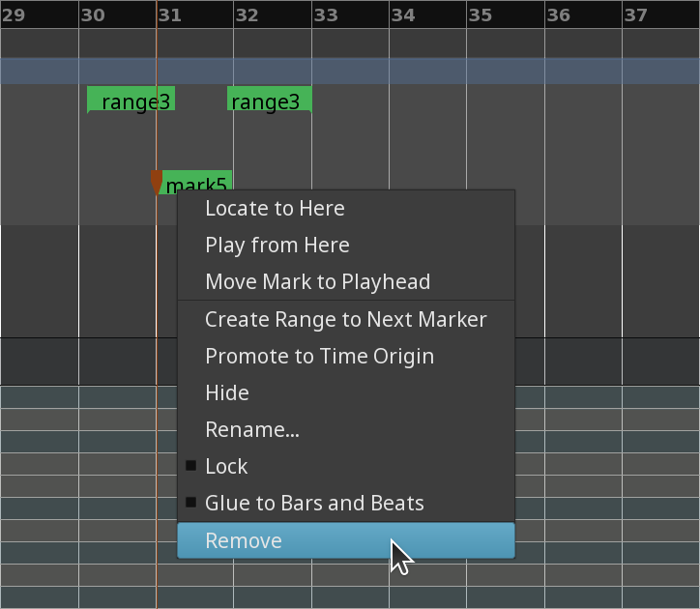
Task: Click bar 33 on the timeline ruler
Action: 326,15
